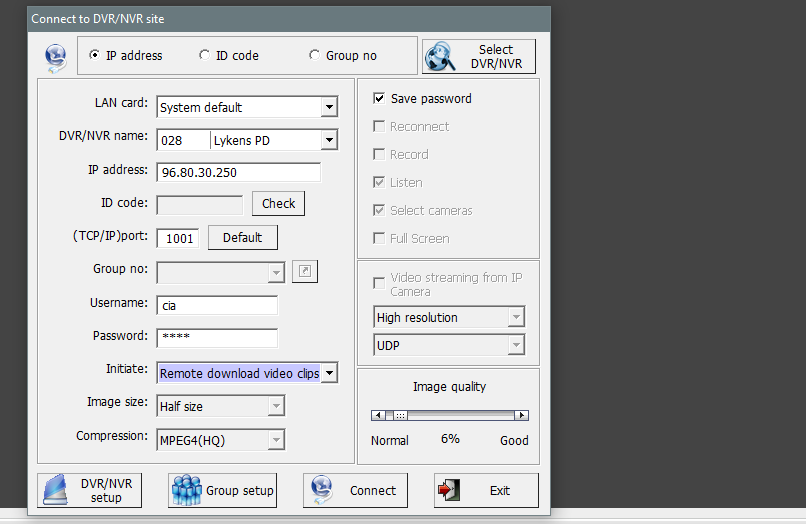The width and height of the screenshot is (806, 524).
Task: Click the IP address input field
Action: (x=239, y=172)
